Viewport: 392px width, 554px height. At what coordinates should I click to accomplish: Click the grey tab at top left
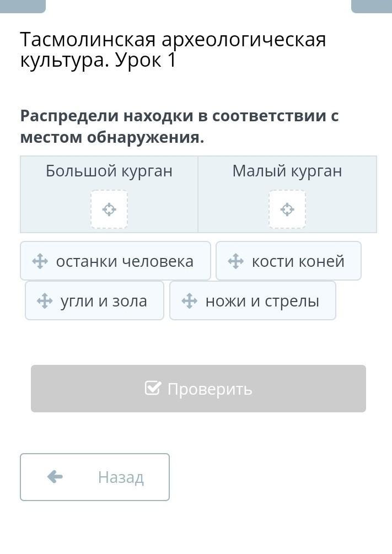[23, 6]
